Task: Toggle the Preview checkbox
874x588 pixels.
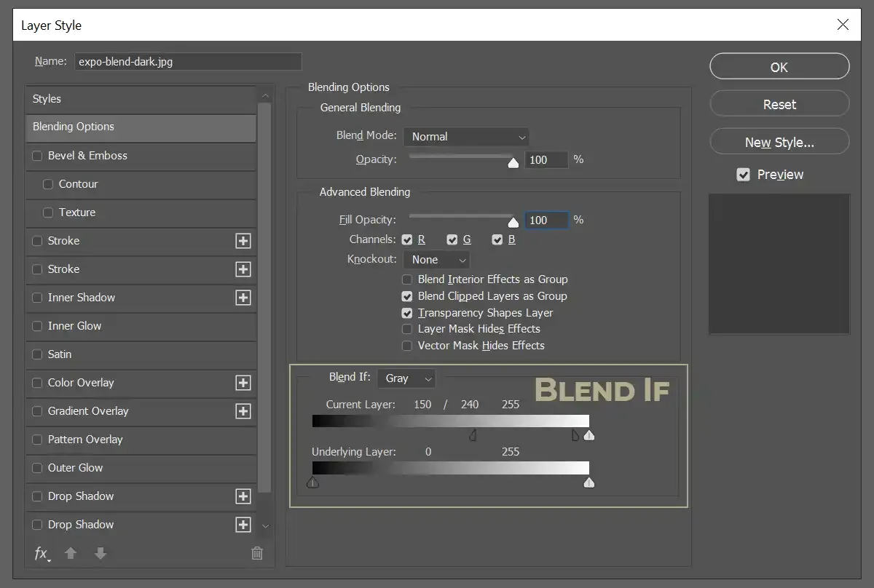Action: coord(744,174)
